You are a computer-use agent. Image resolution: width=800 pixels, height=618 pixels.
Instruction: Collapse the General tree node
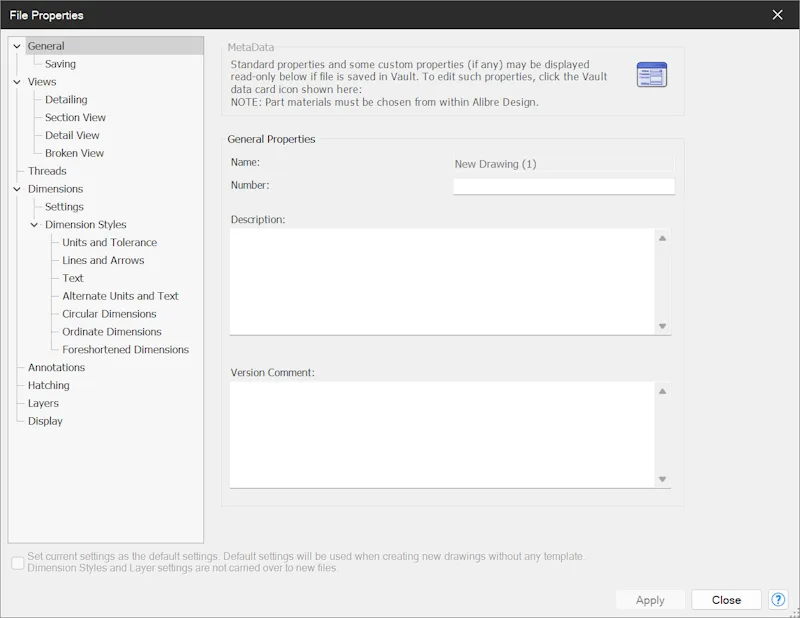click(17, 46)
